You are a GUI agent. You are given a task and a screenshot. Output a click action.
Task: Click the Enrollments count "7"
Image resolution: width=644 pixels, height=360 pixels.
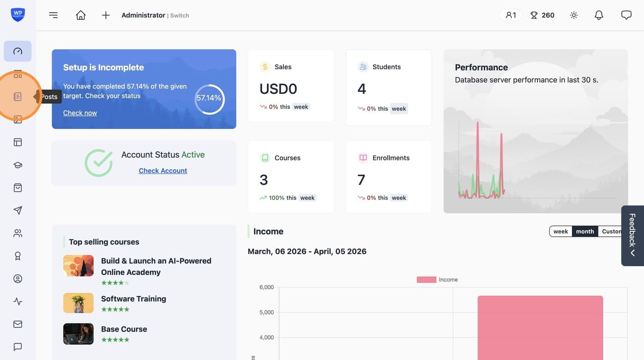click(x=362, y=180)
